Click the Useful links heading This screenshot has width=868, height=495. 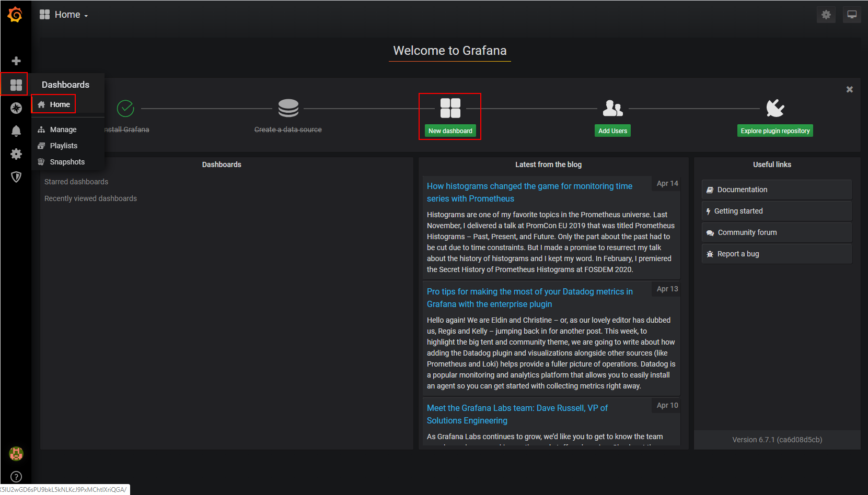772,164
